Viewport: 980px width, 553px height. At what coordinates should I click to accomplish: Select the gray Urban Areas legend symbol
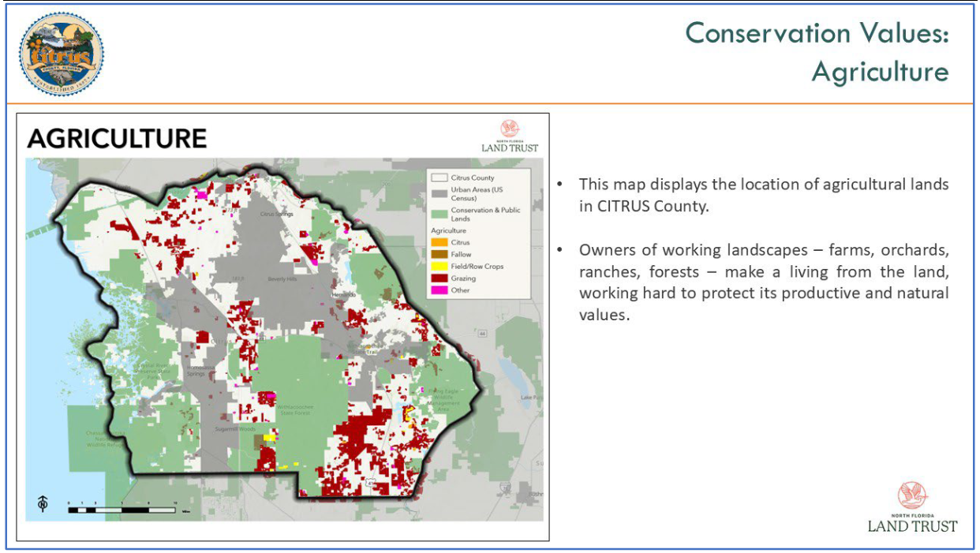(440, 192)
